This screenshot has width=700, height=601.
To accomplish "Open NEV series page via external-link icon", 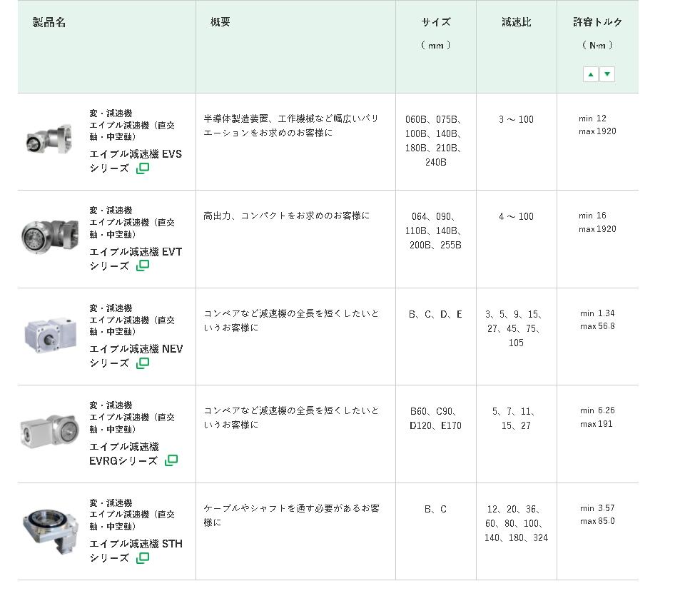I will [143, 363].
